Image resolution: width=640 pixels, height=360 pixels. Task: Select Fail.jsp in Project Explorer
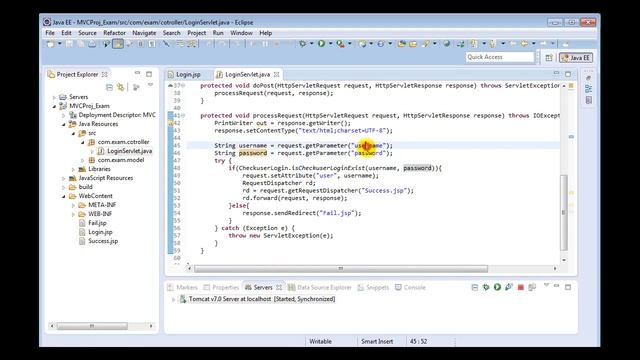97,223
